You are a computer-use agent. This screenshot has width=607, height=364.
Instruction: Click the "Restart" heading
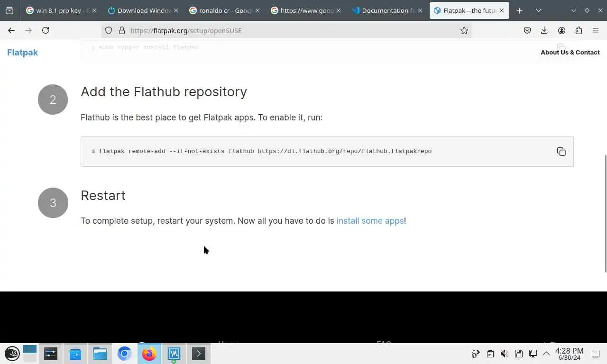coord(103,195)
